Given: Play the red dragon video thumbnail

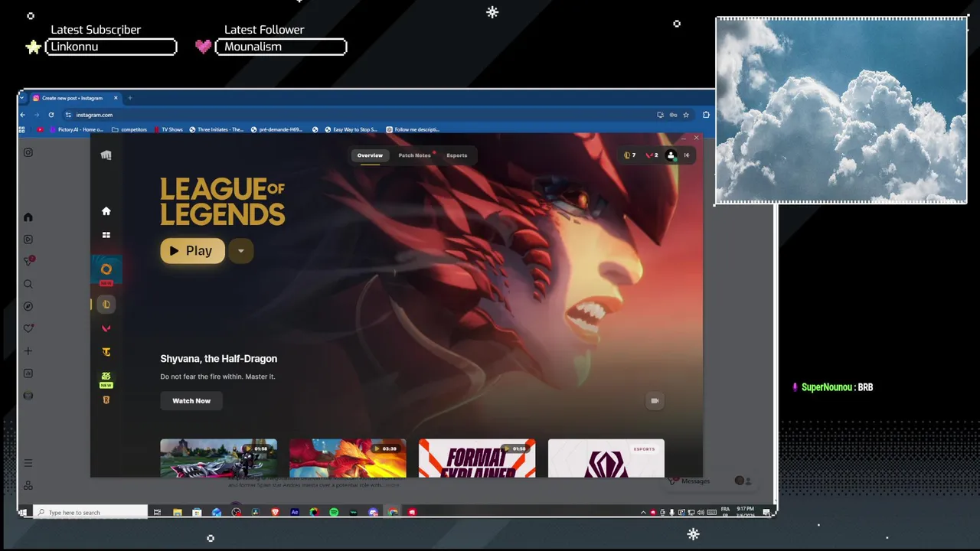Looking at the screenshot, I should (x=348, y=458).
